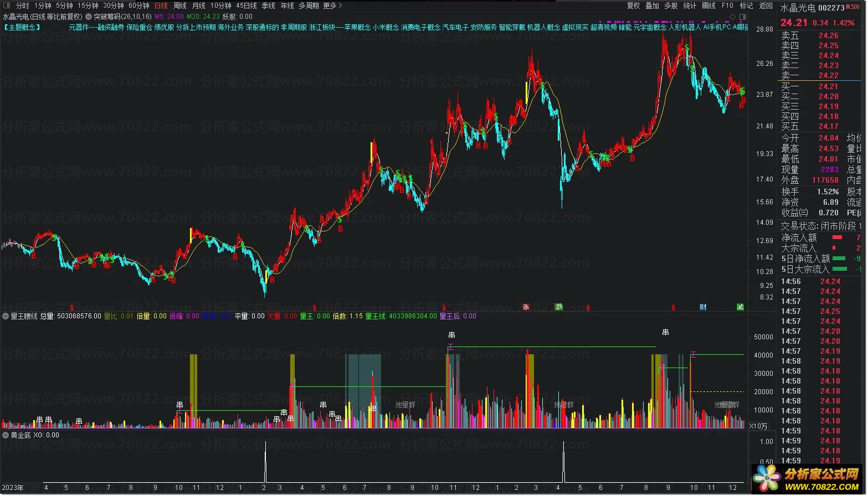Screen dimensions: 868x496
Task: Select the 15分钟 period tab
Action: tap(88, 6)
